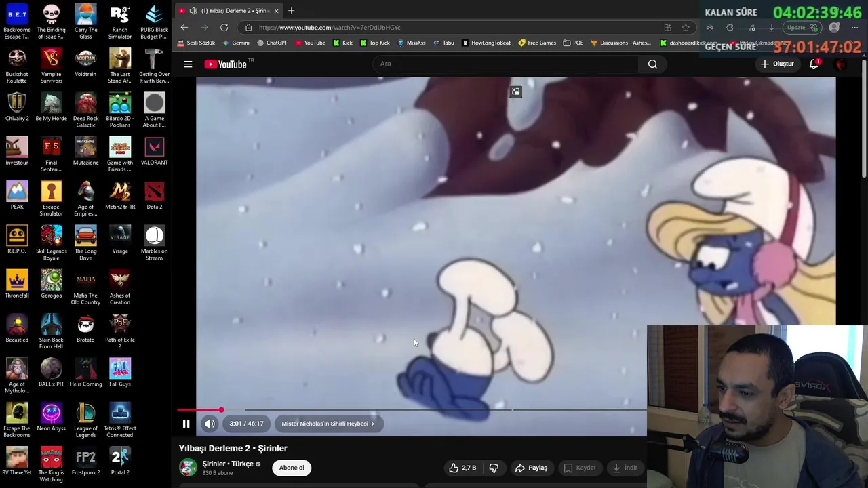The width and height of the screenshot is (868, 488).
Task: Open YouTube notifications bell
Action: click(814, 64)
